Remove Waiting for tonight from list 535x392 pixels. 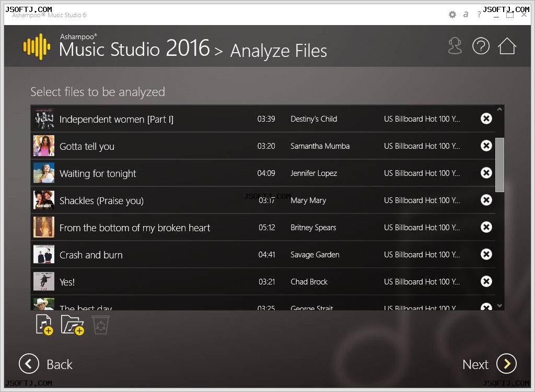click(x=486, y=173)
